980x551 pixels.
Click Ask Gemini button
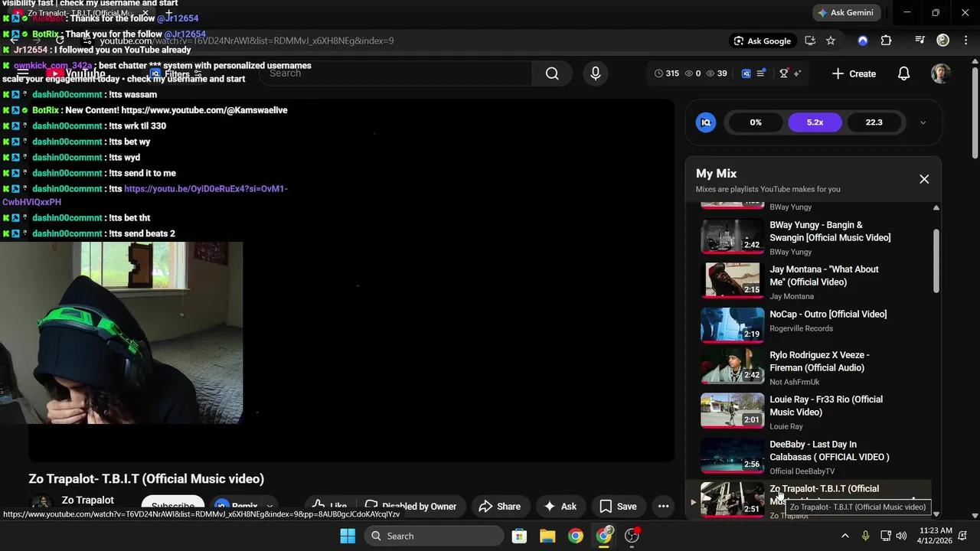tap(845, 12)
